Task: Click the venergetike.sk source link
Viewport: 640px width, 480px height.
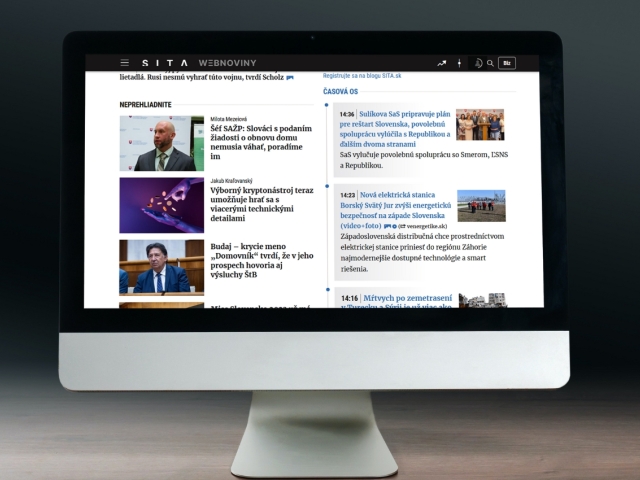Action: pos(422,226)
